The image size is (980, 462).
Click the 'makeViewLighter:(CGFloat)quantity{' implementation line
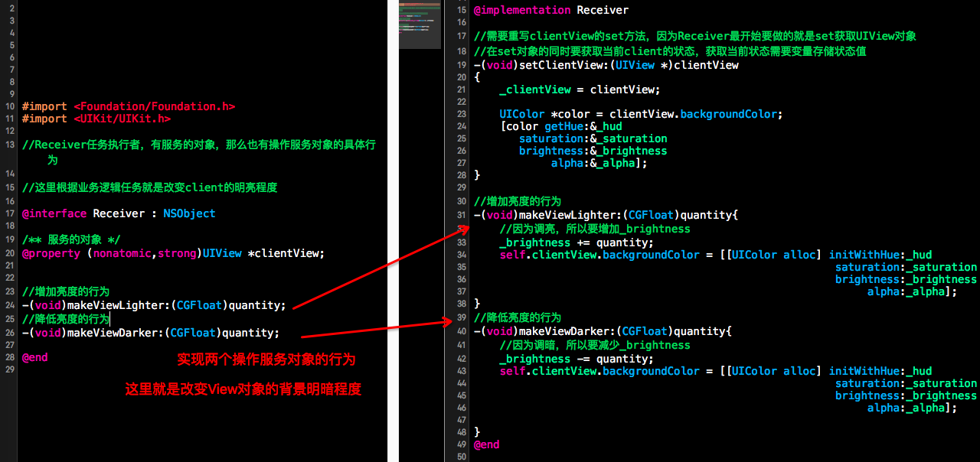tap(606, 215)
